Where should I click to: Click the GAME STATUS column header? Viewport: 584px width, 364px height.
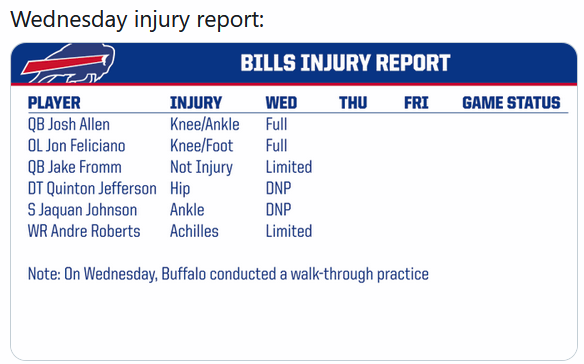[511, 103]
